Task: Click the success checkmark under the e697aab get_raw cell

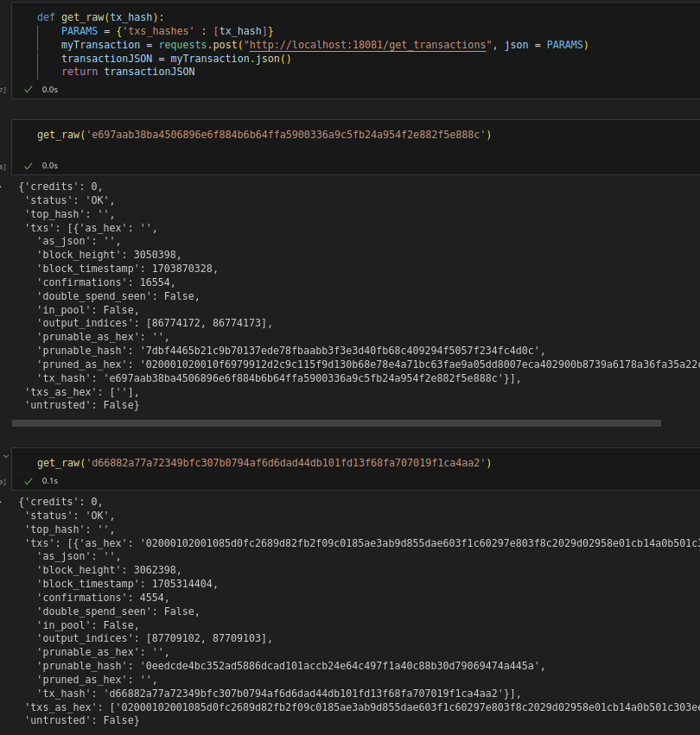Action: (x=29, y=165)
